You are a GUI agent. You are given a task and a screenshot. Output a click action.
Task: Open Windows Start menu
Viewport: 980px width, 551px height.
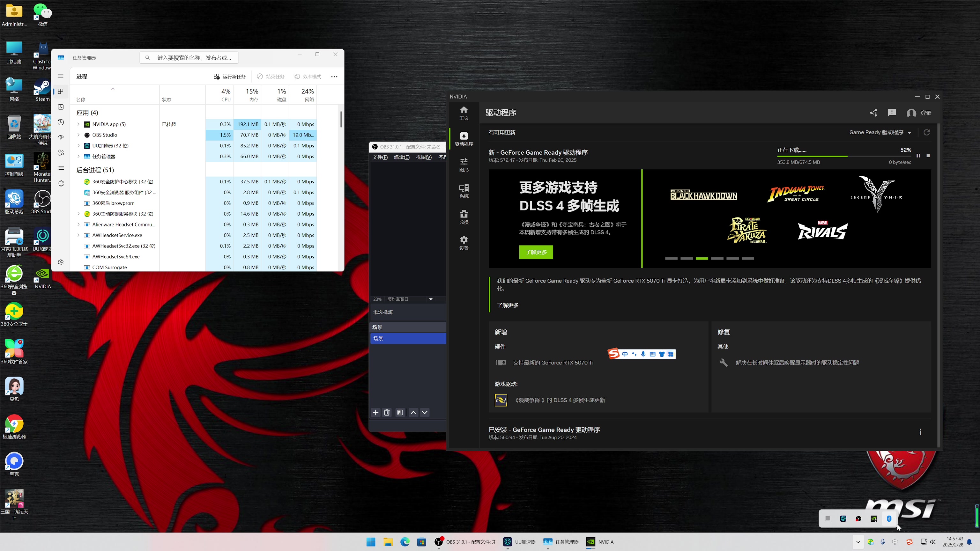(x=371, y=542)
